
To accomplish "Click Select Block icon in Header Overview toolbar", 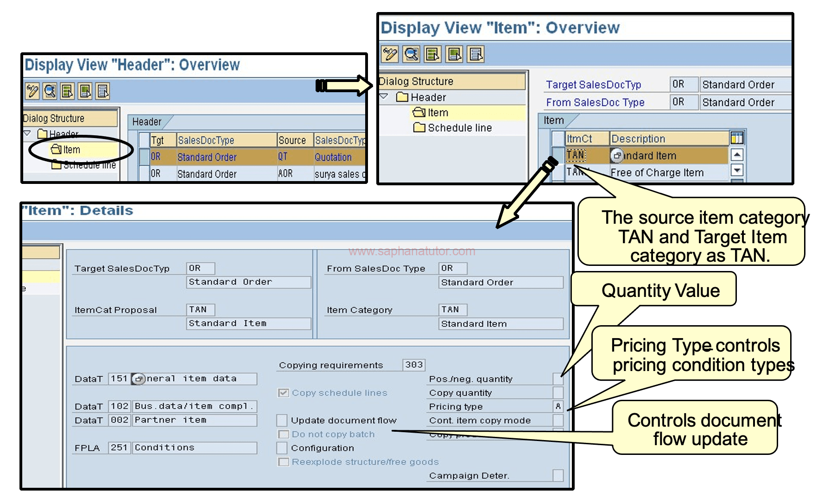I will coord(85,91).
